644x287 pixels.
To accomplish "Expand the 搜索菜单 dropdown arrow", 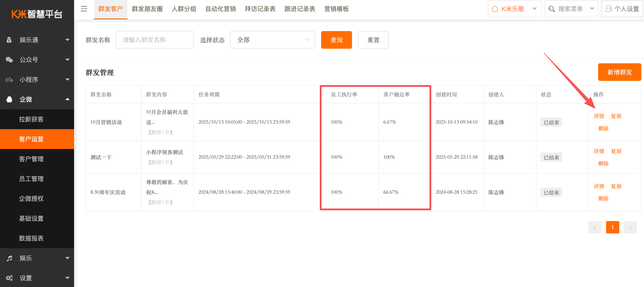I will (592, 9).
